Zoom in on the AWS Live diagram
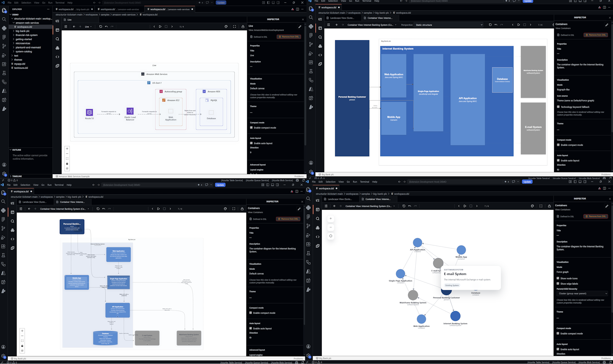Viewport: 613px width, 364px height. (x=67, y=149)
